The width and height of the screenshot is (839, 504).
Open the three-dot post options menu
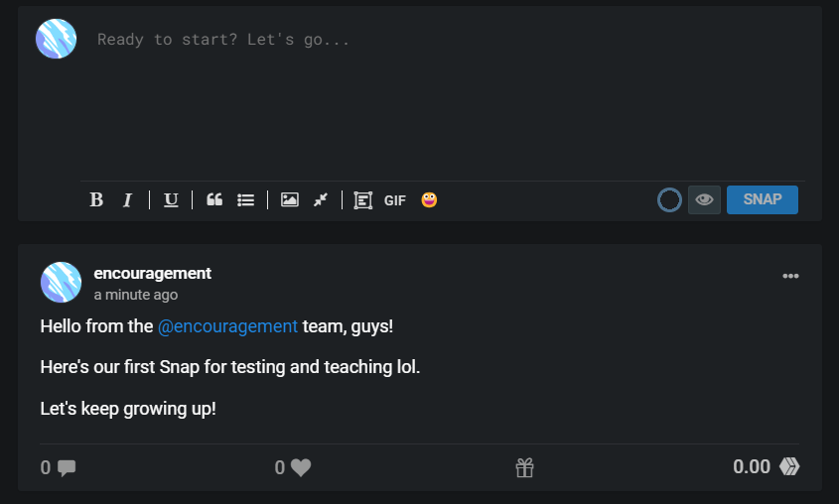[x=790, y=276]
